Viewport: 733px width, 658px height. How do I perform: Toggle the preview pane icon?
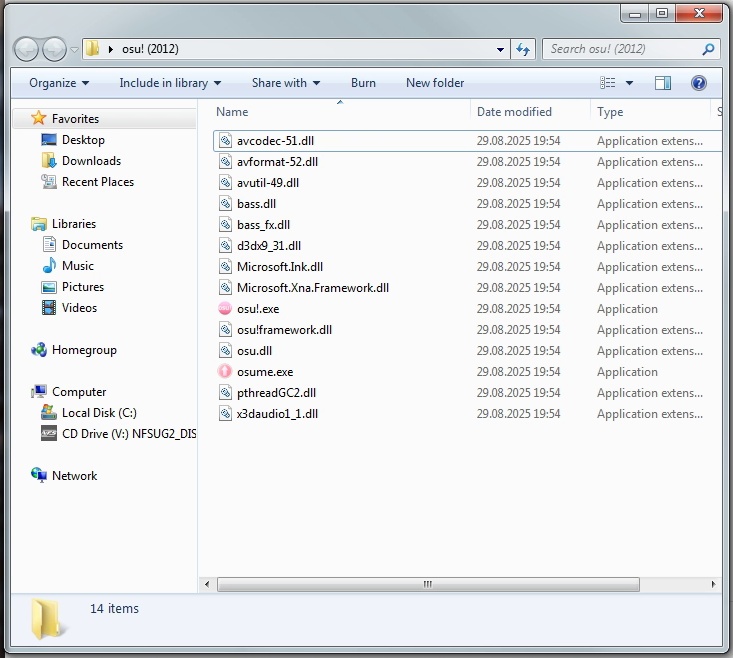coord(662,83)
